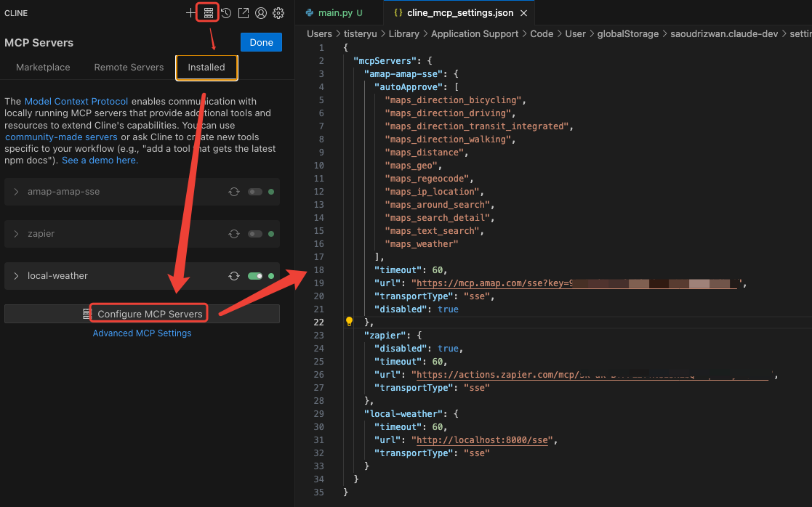Click lightbulb quick-fix icon on line 22
The image size is (812, 507).
(x=349, y=322)
